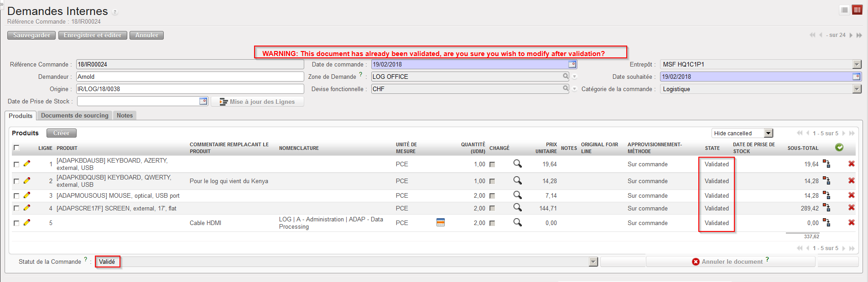Expand the Entrepôt dropdown MSF HQ1C1P1
Image resolution: width=868 pixels, height=282 pixels.
point(857,65)
